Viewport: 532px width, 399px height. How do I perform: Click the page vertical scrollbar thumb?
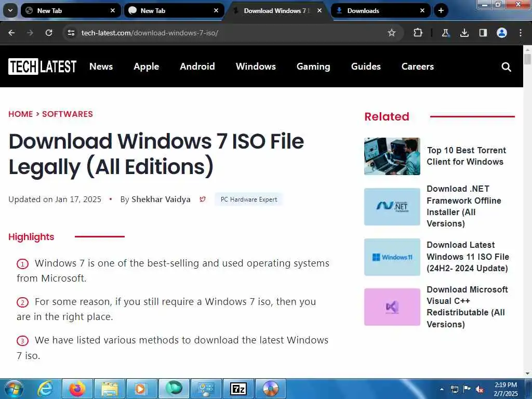pyautogui.click(x=527, y=59)
